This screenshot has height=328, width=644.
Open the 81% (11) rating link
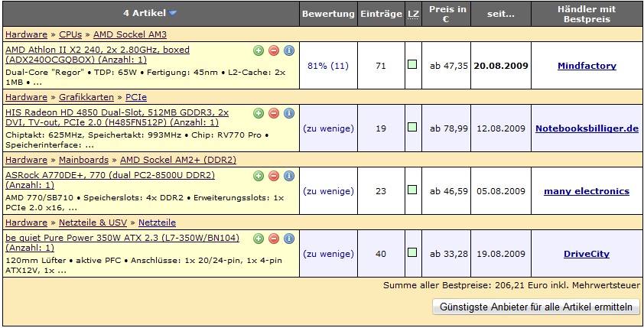click(328, 66)
